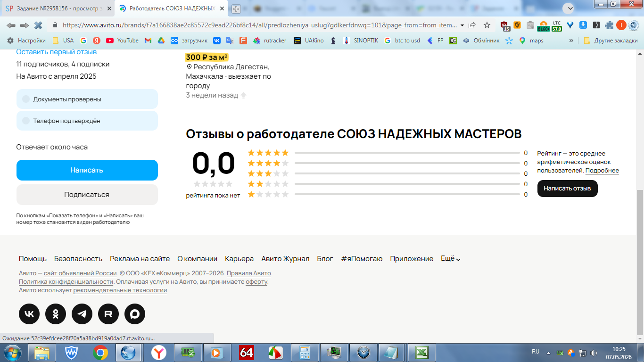Click the Подписаться button

pyautogui.click(x=87, y=195)
